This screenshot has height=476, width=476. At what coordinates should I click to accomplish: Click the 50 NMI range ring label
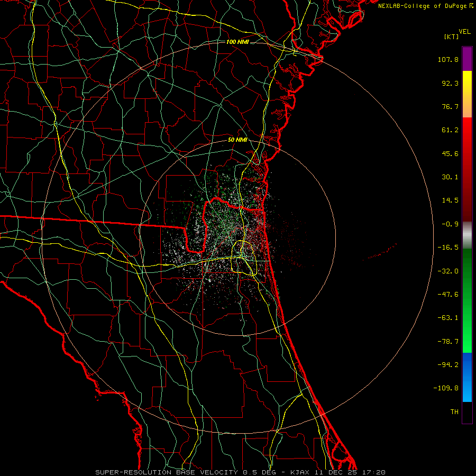[237, 140]
